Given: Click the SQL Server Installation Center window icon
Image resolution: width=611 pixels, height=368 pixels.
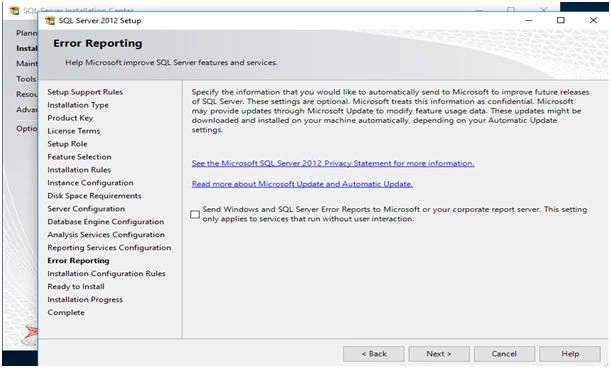Looking at the screenshot, I should tap(14, 10).
